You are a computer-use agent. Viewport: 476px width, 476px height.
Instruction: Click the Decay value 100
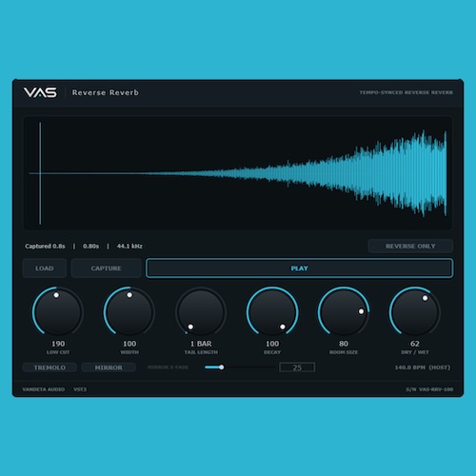272,344
